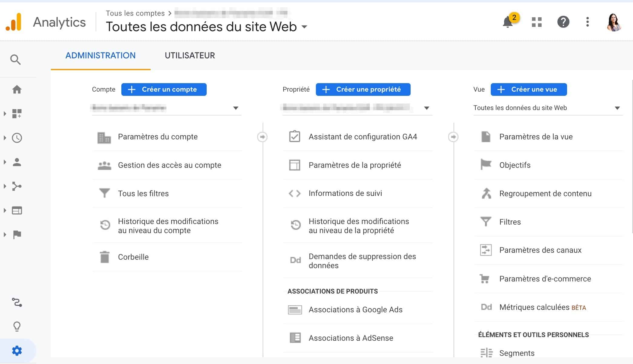Open the Google apps grid icon
633x364 pixels.
[536, 22]
